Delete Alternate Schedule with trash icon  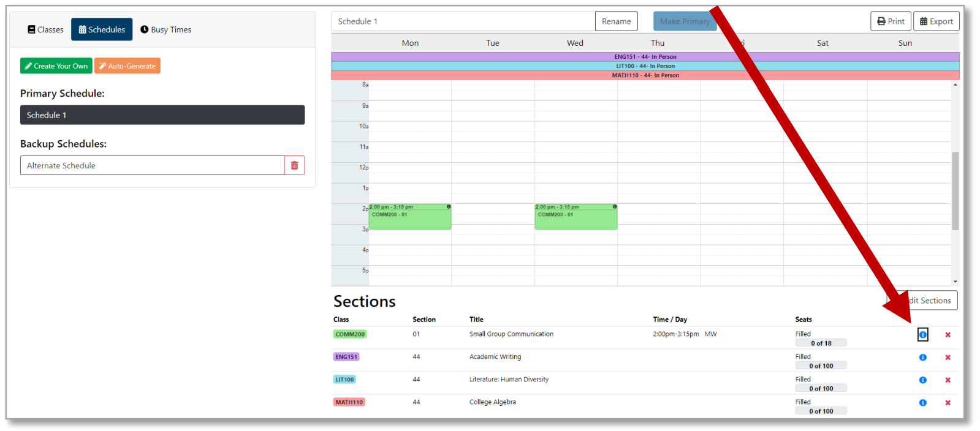[x=294, y=165]
